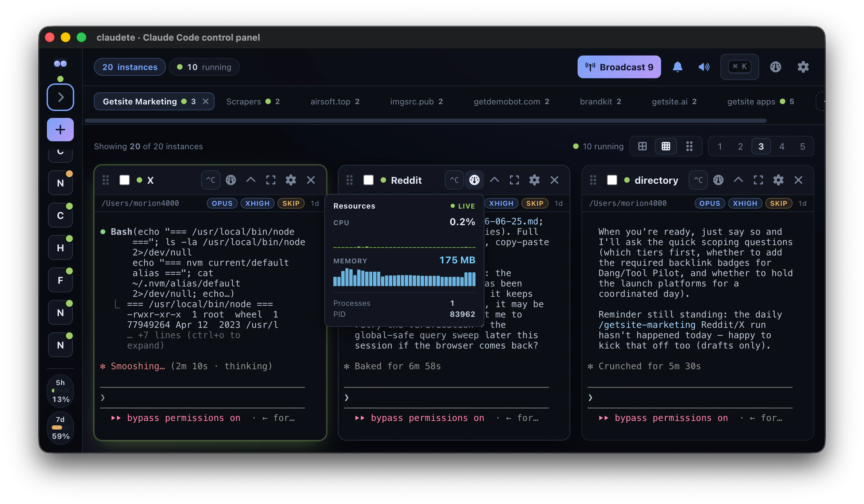Viewport: 864px width, 504px height.
Task: Select sidebar instance C
Action: [x=60, y=215]
